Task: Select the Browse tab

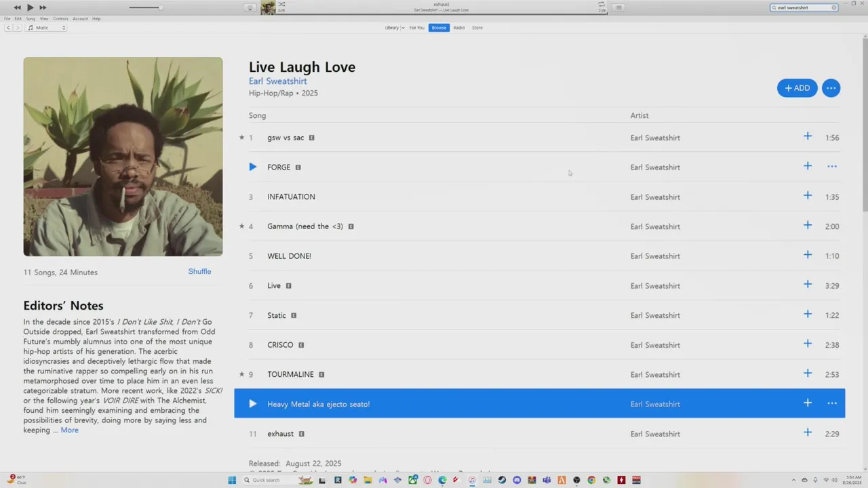Action: point(439,28)
